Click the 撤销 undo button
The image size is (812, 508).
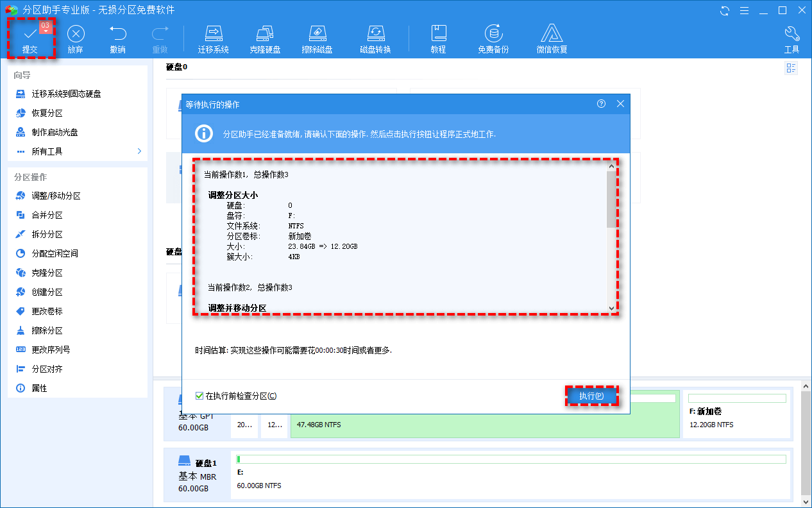tap(117, 38)
